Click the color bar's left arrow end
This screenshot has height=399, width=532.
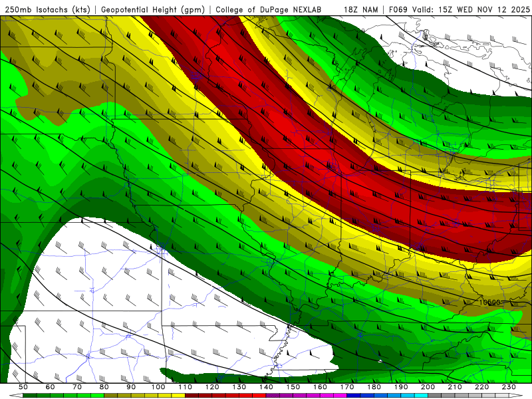pyautogui.click(x=16, y=395)
